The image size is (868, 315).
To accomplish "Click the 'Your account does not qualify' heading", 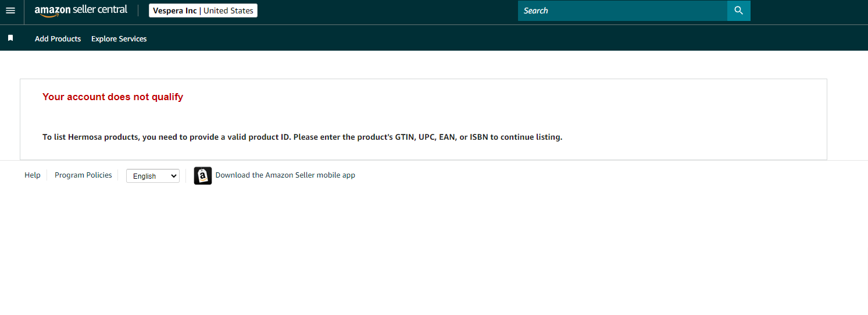I will tap(113, 97).
